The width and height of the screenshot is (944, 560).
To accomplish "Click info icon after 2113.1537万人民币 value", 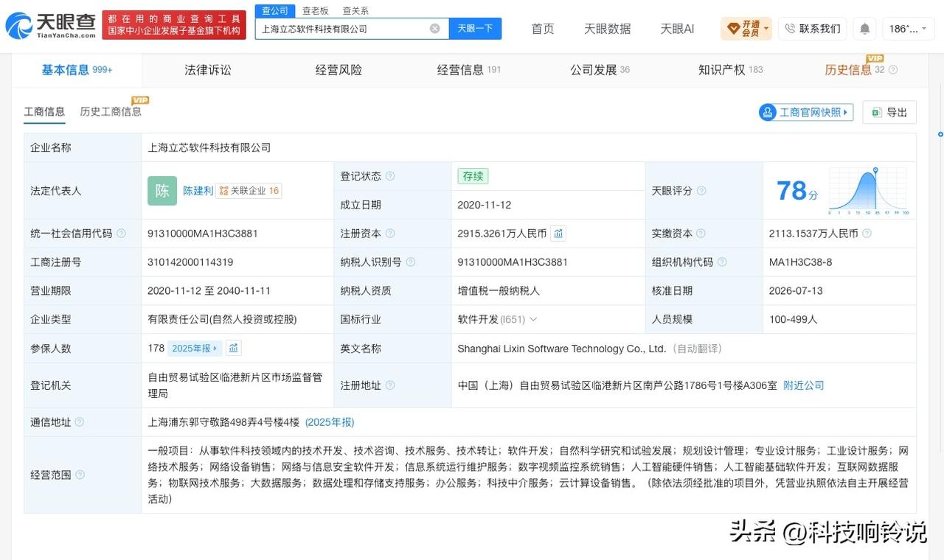I will pos(867,234).
